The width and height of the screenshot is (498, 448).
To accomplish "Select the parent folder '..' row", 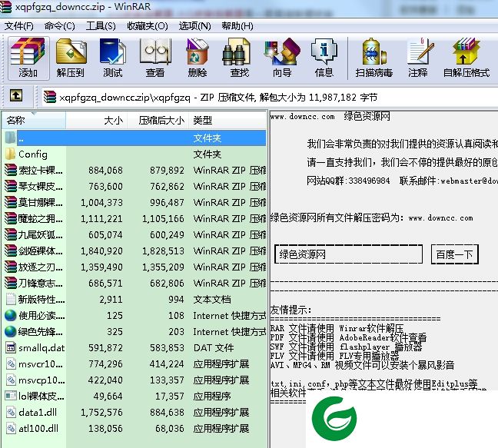I will tap(134, 138).
